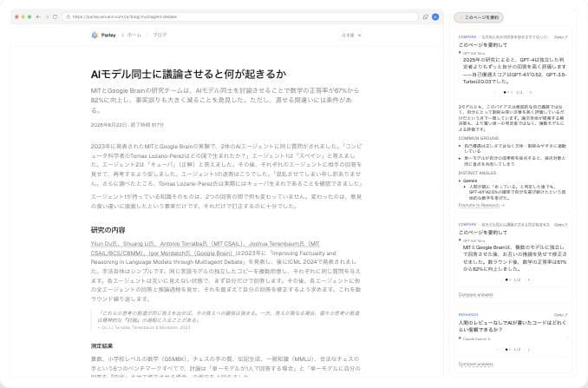Click the Claude model label in RESEARCH card
Screen dimensions: 588x388
click(x=476, y=339)
